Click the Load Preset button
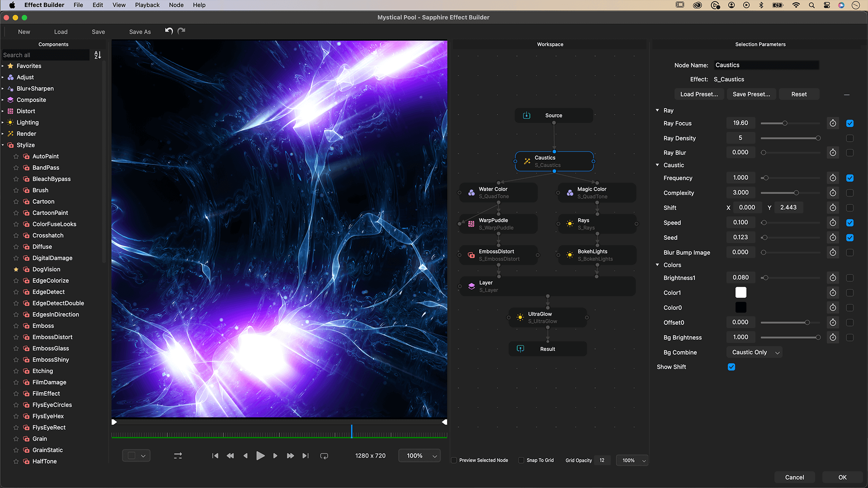868x488 pixels. [x=699, y=94]
